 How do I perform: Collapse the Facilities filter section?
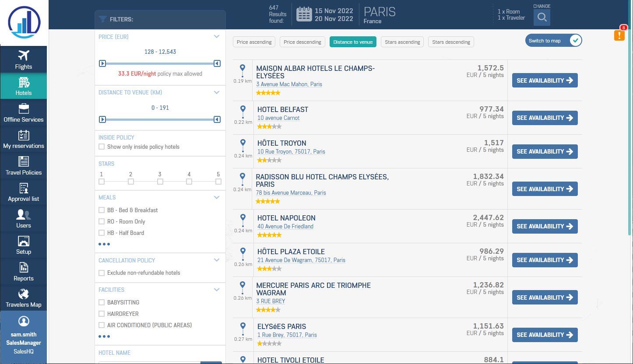tap(216, 290)
